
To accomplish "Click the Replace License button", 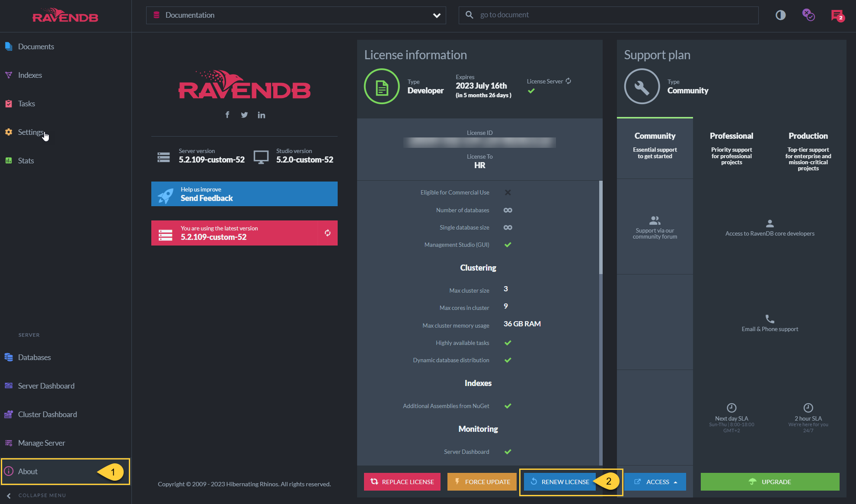I will pos(402,482).
